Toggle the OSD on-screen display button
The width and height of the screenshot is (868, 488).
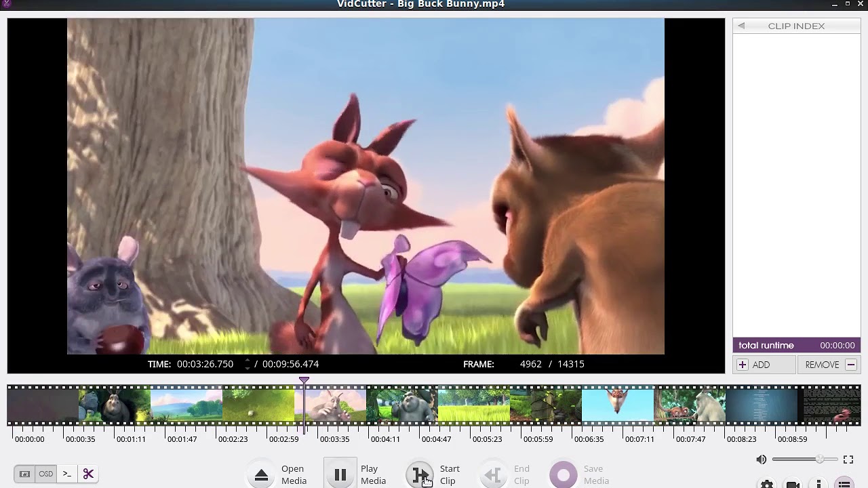[x=45, y=474]
